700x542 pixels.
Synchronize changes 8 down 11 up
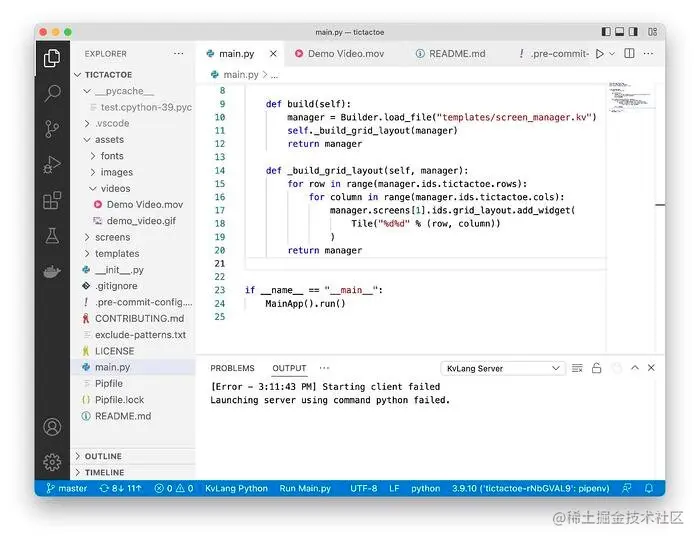(x=121, y=488)
